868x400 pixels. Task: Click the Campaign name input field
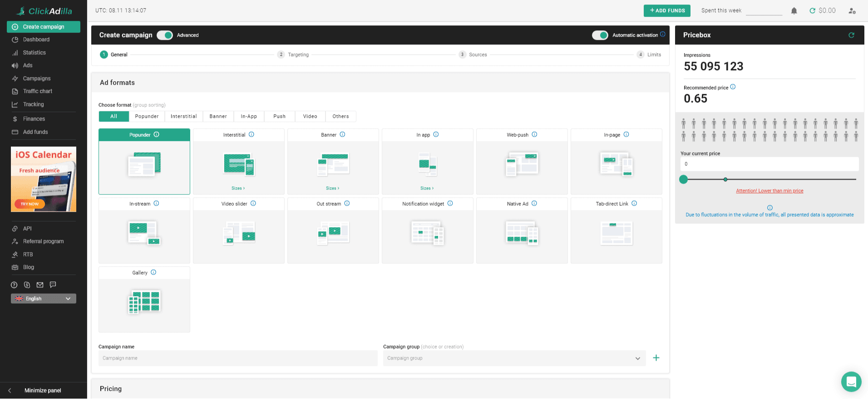point(238,358)
